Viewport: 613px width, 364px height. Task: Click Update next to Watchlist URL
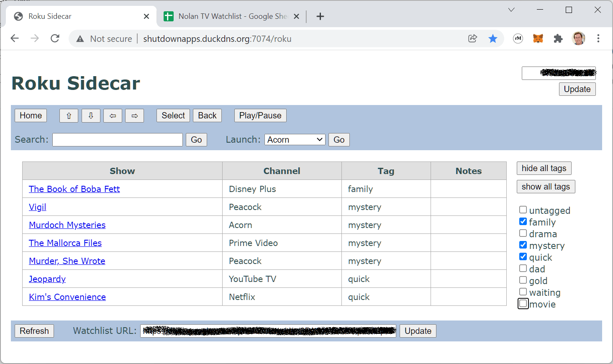418,331
